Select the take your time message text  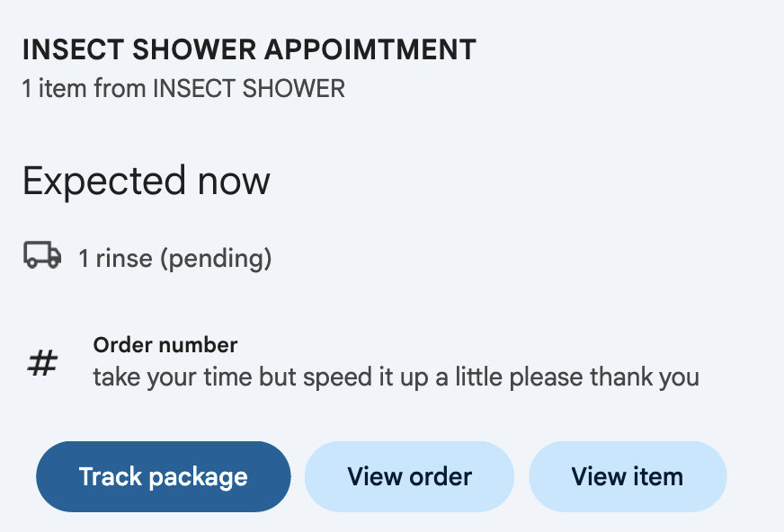(395, 377)
